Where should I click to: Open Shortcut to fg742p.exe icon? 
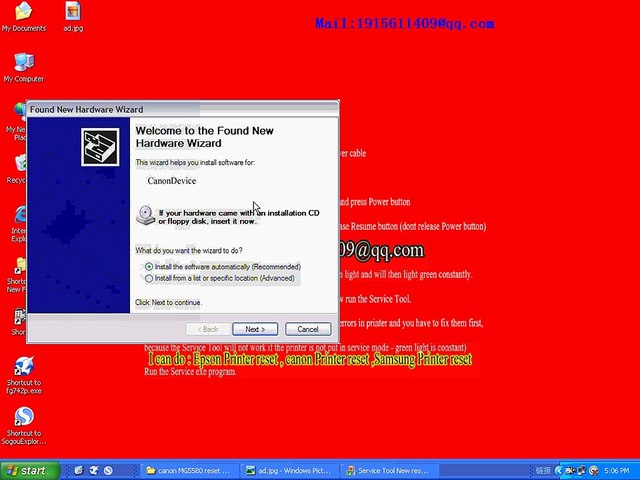click(x=24, y=376)
